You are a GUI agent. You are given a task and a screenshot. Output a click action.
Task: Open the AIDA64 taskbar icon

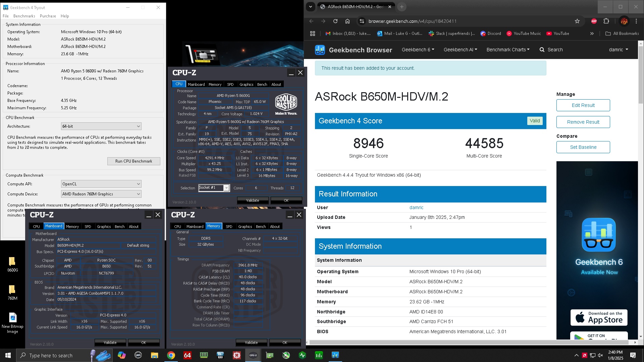(187, 355)
